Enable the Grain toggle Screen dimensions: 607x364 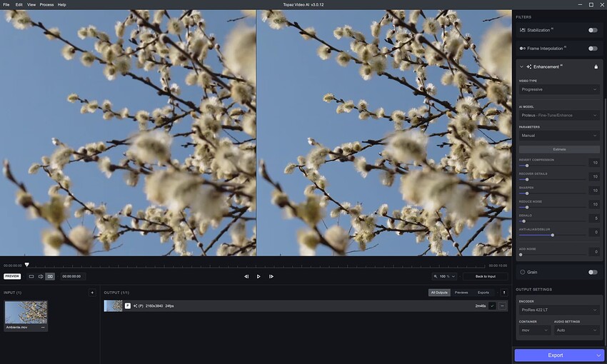[x=593, y=273]
